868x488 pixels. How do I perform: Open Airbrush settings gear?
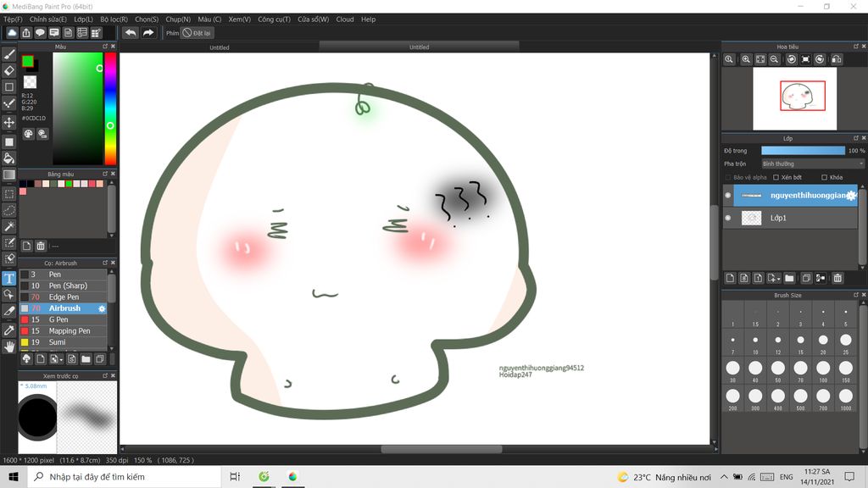point(102,308)
